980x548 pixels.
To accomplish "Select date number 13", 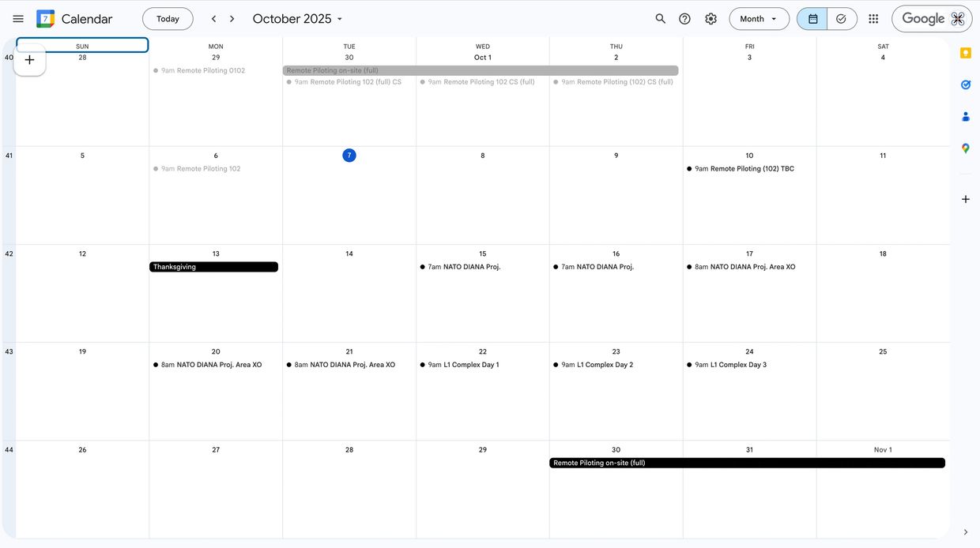I will point(216,253).
